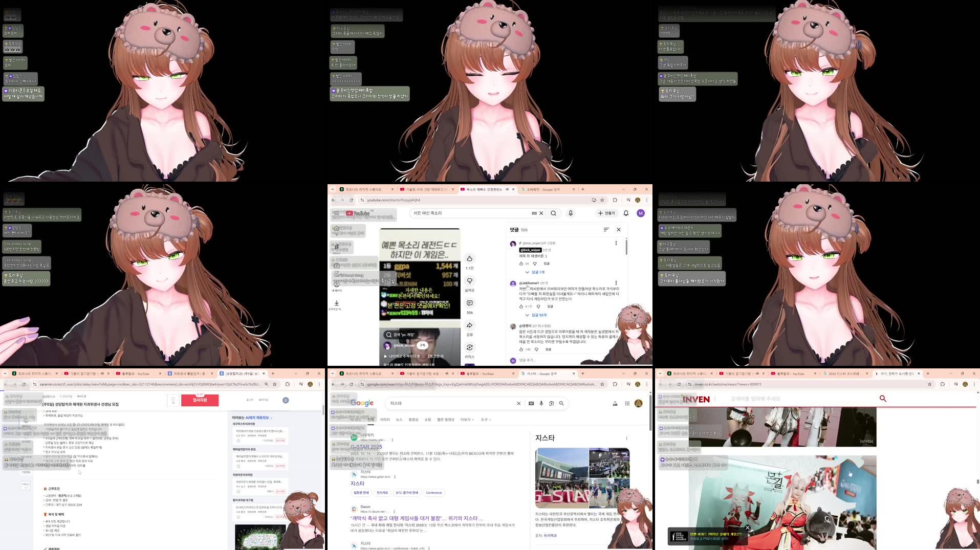Image resolution: width=980 pixels, height=550 pixels.
Task: Open the 더보기 dropdown on Google search
Action: (466, 420)
